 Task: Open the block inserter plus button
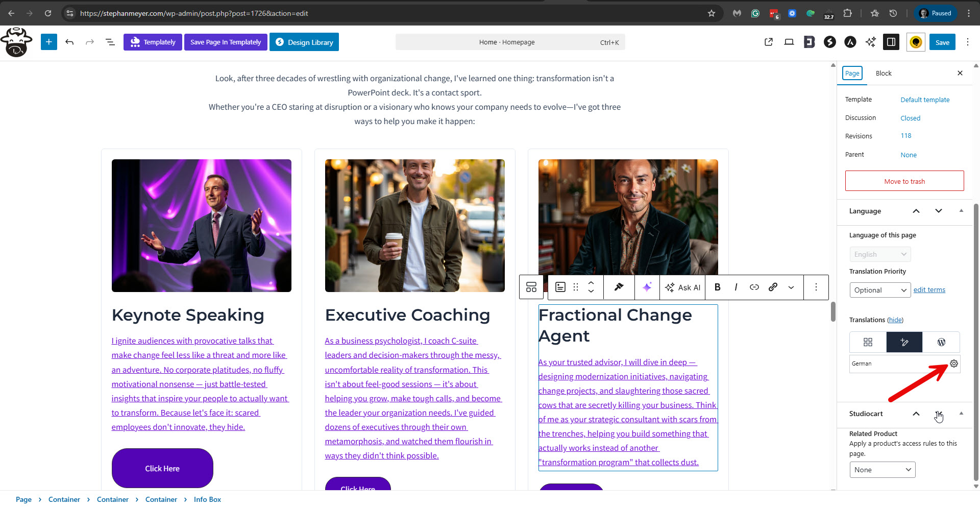tap(49, 42)
